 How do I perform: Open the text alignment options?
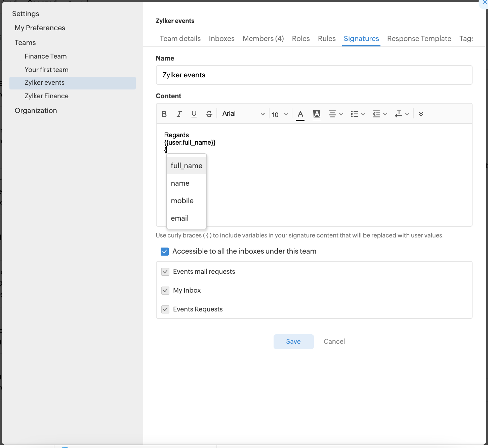coord(335,114)
